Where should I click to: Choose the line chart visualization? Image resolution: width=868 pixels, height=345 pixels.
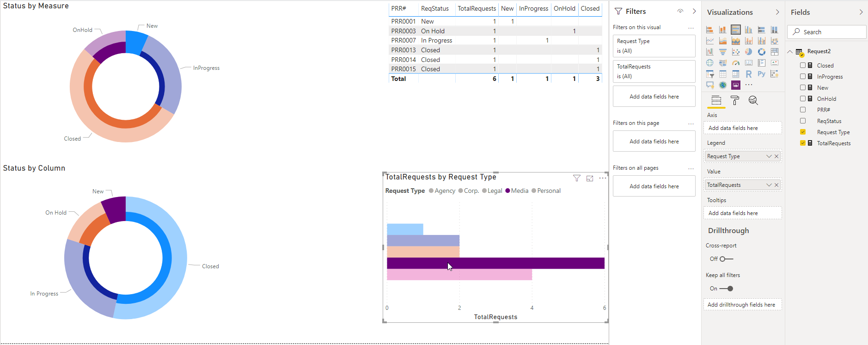709,41
